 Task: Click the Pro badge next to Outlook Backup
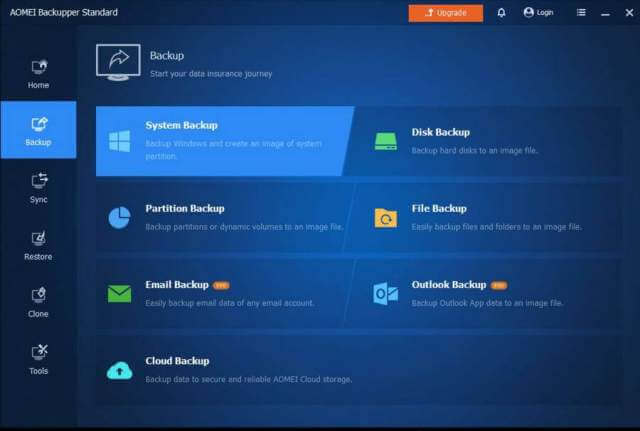499,285
